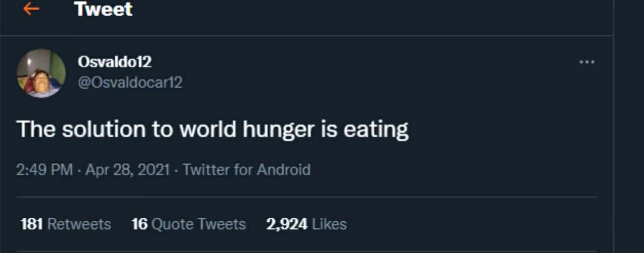Click the 181 retweet count number

click(32, 224)
